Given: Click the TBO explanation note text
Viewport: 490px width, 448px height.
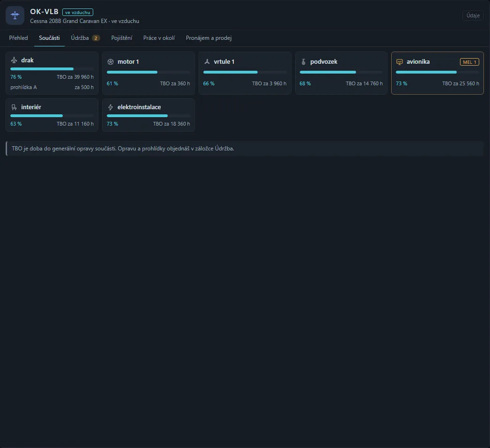Looking at the screenshot, I should point(123,149).
